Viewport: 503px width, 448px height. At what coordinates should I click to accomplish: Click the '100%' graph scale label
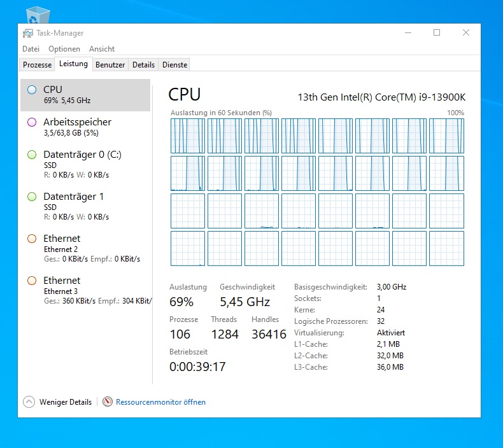pyautogui.click(x=455, y=113)
